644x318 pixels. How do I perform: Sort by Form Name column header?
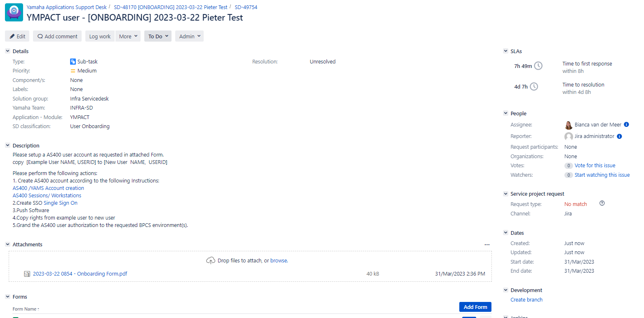tap(26, 309)
